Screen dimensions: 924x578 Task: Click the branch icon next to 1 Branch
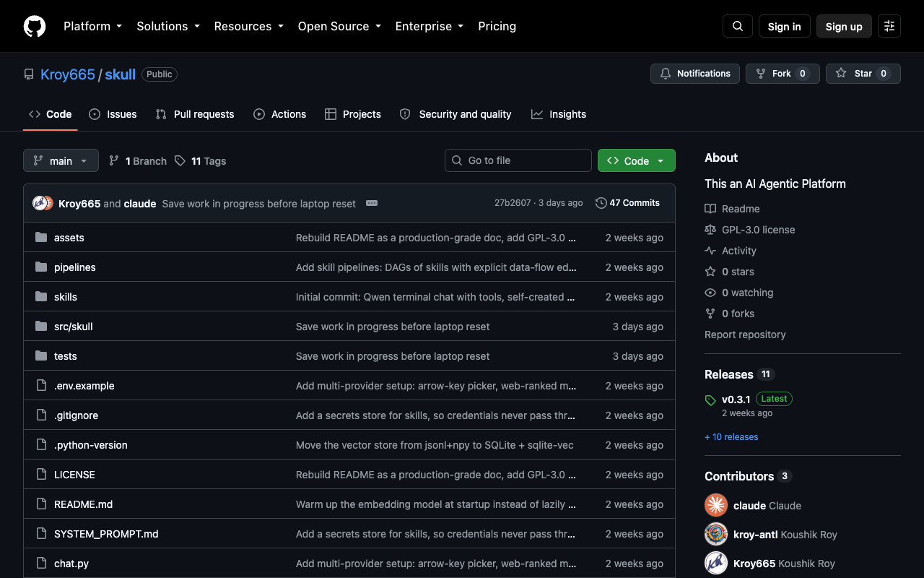point(114,160)
